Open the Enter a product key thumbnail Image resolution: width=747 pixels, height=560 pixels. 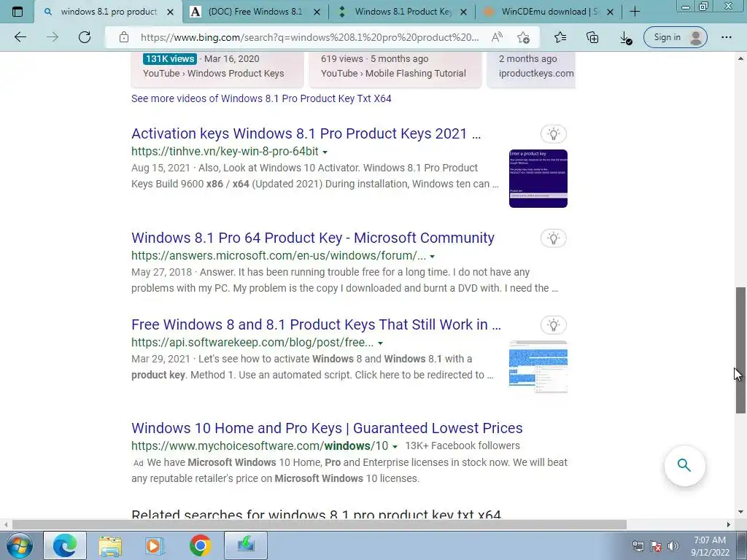click(538, 179)
